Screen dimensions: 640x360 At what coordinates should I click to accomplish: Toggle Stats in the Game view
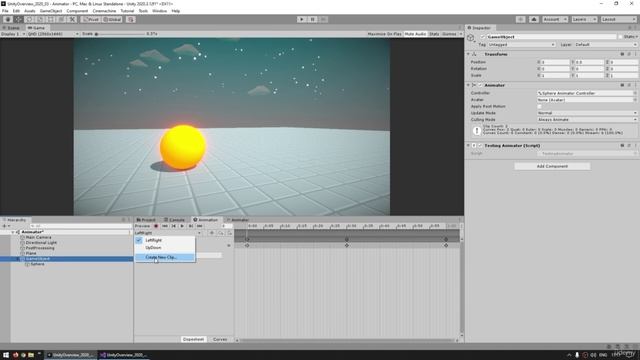coord(434,34)
